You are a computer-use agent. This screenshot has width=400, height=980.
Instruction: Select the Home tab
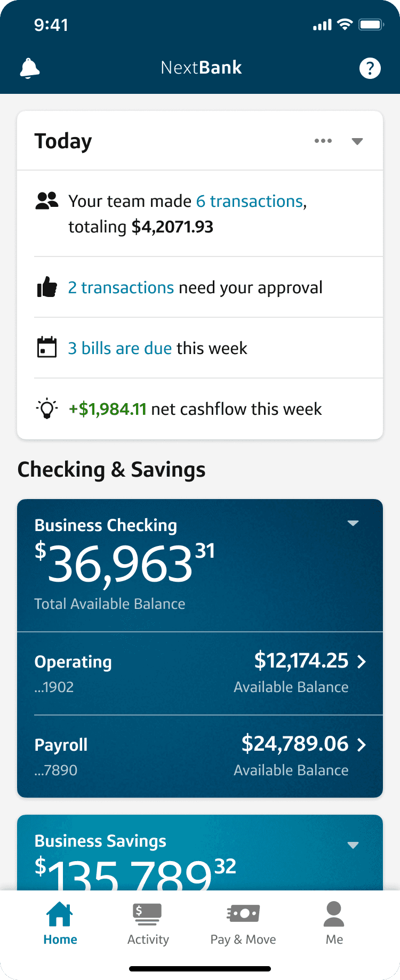[60, 923]
